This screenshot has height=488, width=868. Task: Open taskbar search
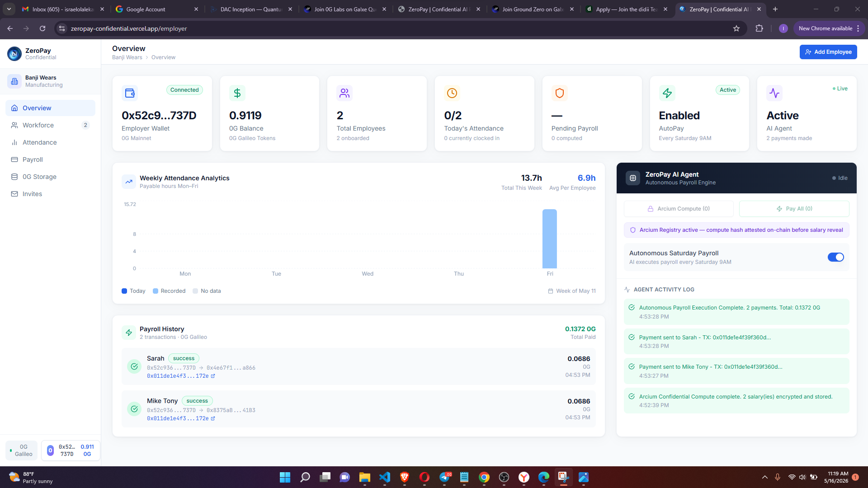305,477
